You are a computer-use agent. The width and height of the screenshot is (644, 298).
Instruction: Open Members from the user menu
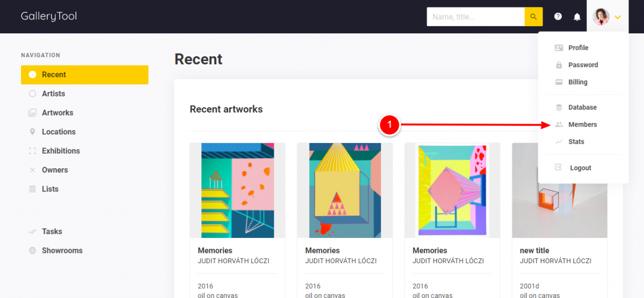point(583,124)
